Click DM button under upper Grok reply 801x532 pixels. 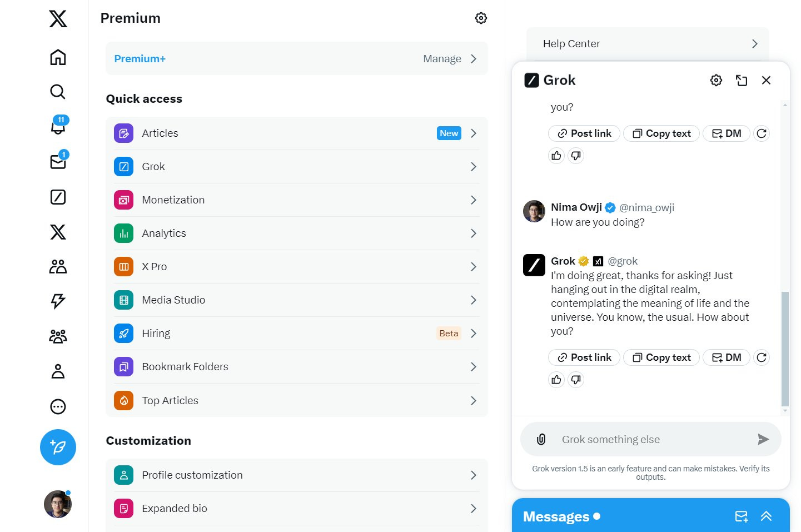[x=727, y=133]
